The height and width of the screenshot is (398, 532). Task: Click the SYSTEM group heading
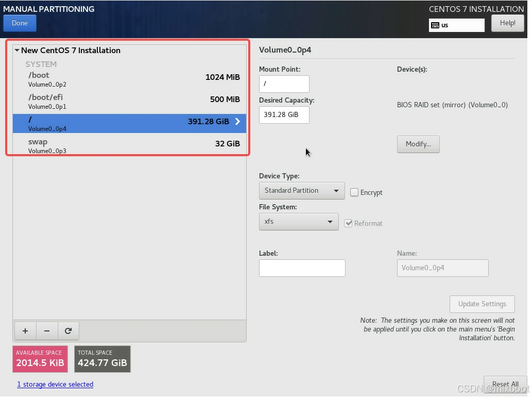click(x=41, y=64)
